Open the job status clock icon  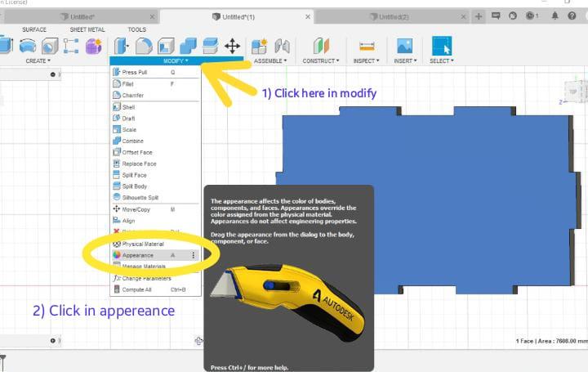point(513,16)
